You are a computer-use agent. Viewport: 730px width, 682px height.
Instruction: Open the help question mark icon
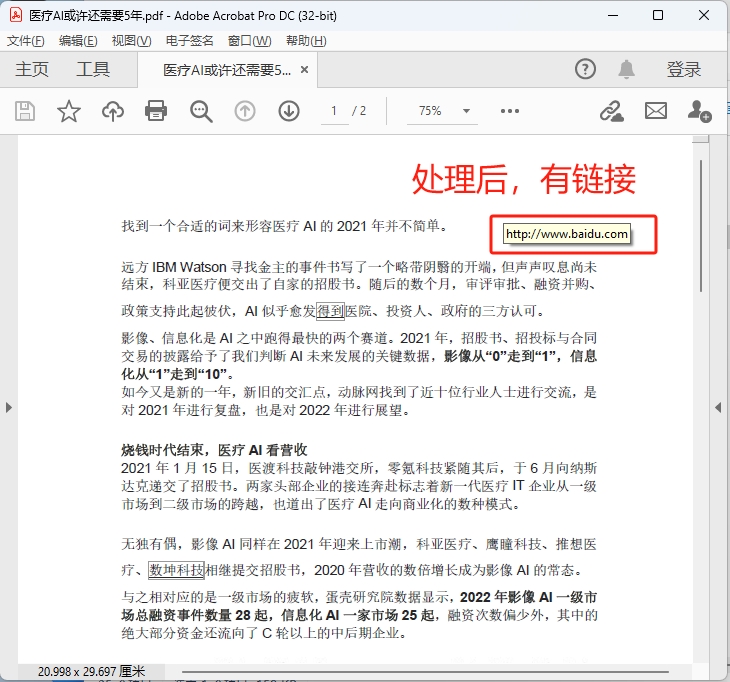tap(585, 69)
